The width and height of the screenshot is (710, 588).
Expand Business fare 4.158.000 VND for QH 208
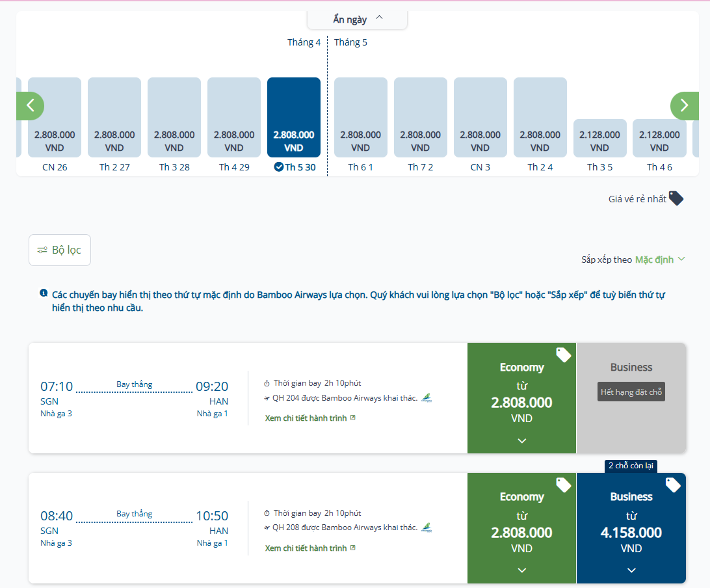[x=631, y=570]
